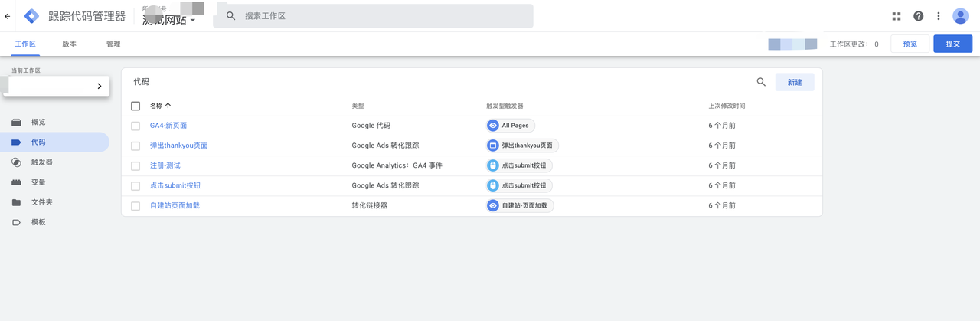Open the user account avatar
980x321 pixels.
click(x=961, y=16)
